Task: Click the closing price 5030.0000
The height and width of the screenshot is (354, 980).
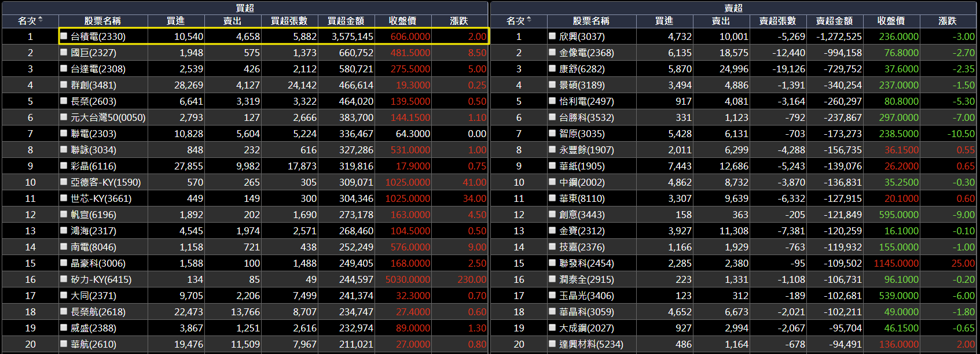Action: click(x=408, y=279)
